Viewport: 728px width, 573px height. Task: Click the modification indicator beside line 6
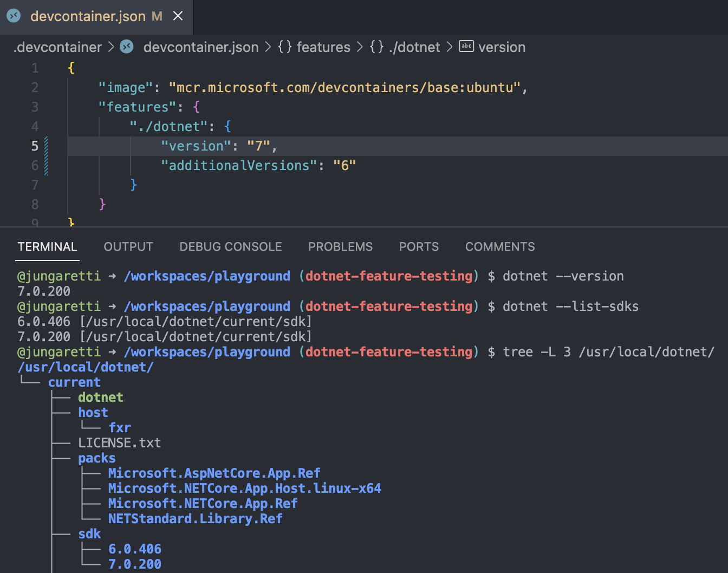(45, 165)
